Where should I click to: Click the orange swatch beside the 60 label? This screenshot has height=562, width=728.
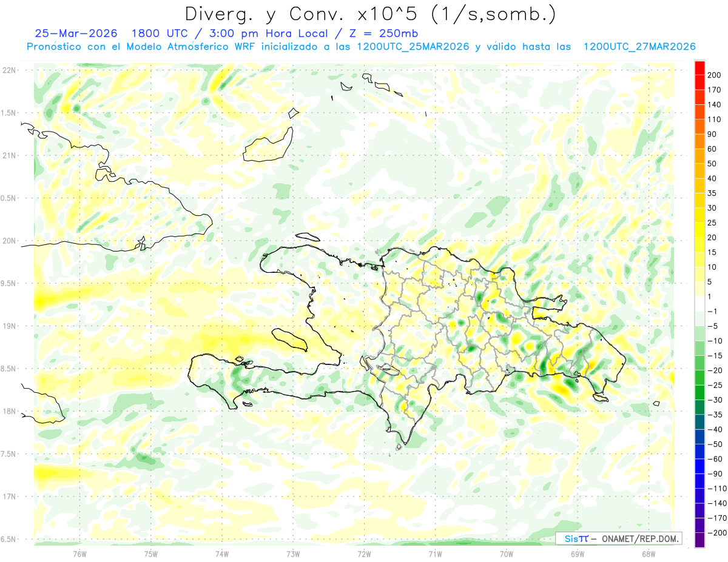[x=699, y=141]
